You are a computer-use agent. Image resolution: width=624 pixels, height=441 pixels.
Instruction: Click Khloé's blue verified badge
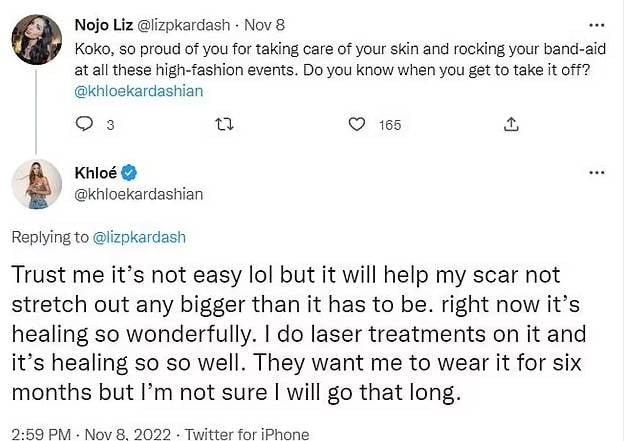click(x=129, y=172)
